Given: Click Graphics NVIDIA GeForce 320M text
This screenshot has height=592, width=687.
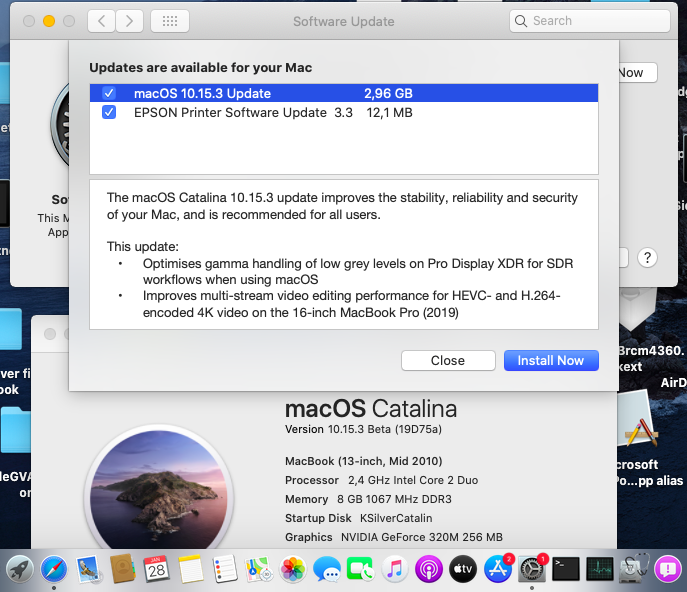Looking at the screenshot, I should [394, 537].
